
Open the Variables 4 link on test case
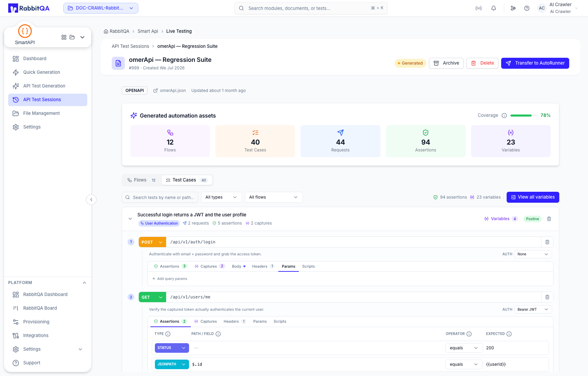tap(501, 219)
